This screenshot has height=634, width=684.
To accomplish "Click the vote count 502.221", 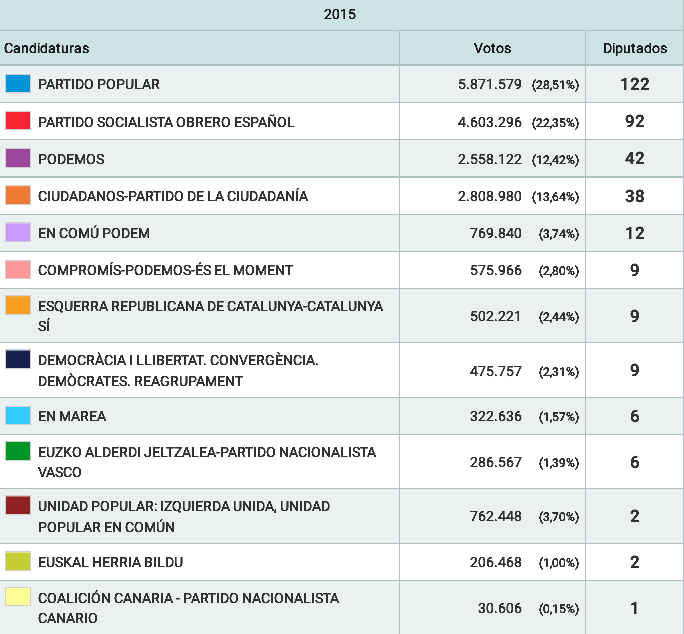I will (496, 316).
